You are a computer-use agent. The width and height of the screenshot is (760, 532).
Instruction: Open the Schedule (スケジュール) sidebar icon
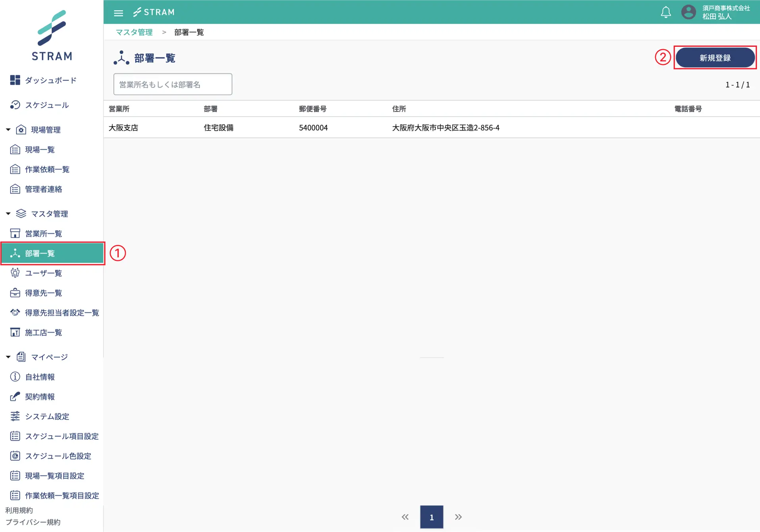[15, 105]
